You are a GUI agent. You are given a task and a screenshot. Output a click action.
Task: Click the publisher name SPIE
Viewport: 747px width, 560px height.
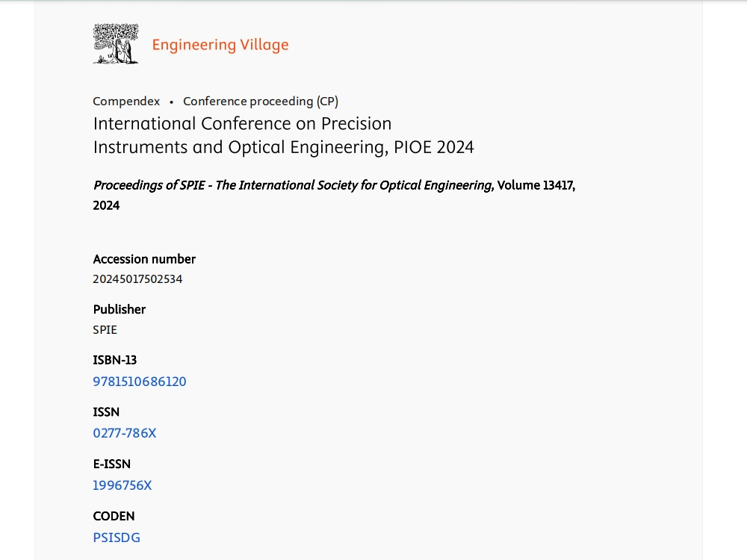click(x=105, y=329)
